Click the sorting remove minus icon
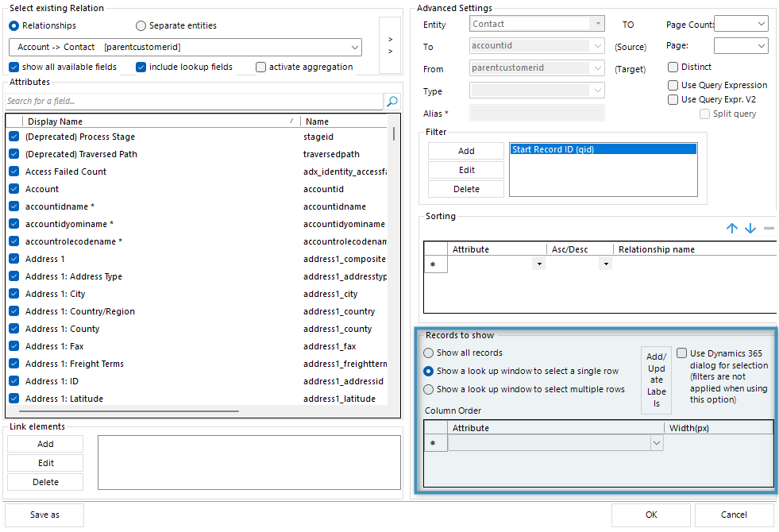The image size is (779, 532). tap(769, 229)
